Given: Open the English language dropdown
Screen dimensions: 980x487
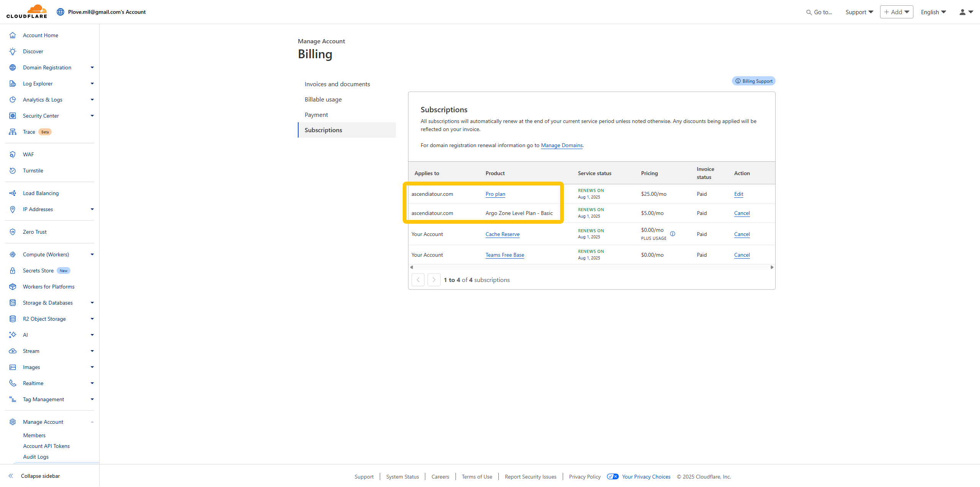Looking at the screenshot, I should [933, 12].
